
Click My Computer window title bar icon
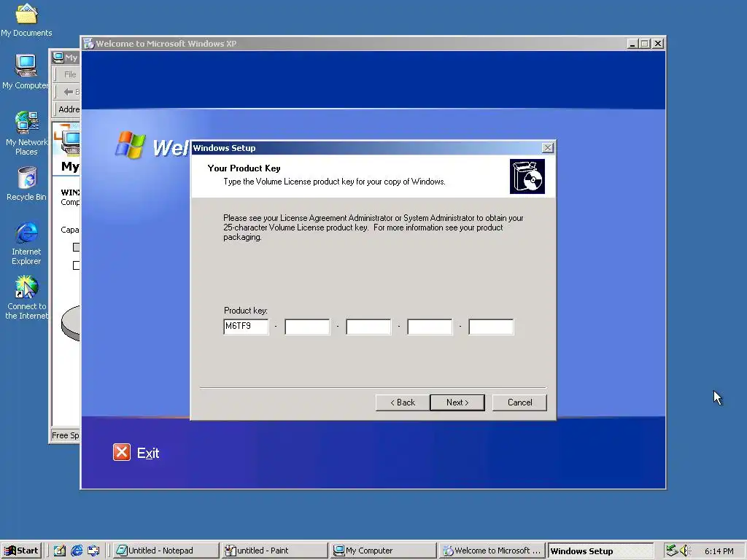point(58,58)
